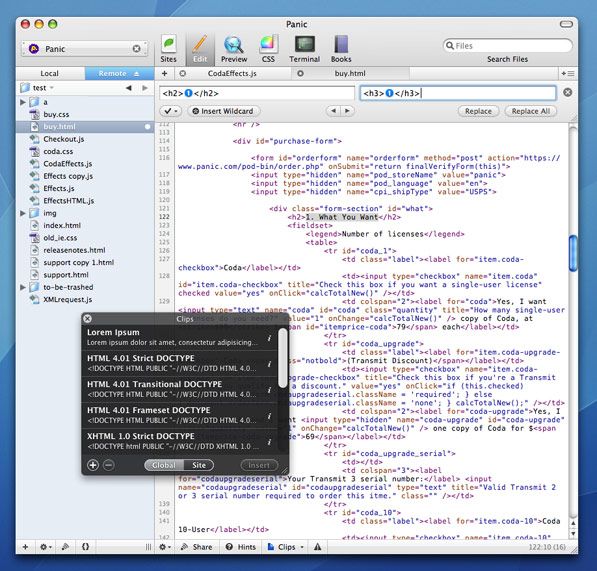Show info for XHTML 1.0 Strict DOCTYPE clip
Image resolution: width=597 pixels, height=571 pixels.
pyautogui.click(x=269, y=442)
